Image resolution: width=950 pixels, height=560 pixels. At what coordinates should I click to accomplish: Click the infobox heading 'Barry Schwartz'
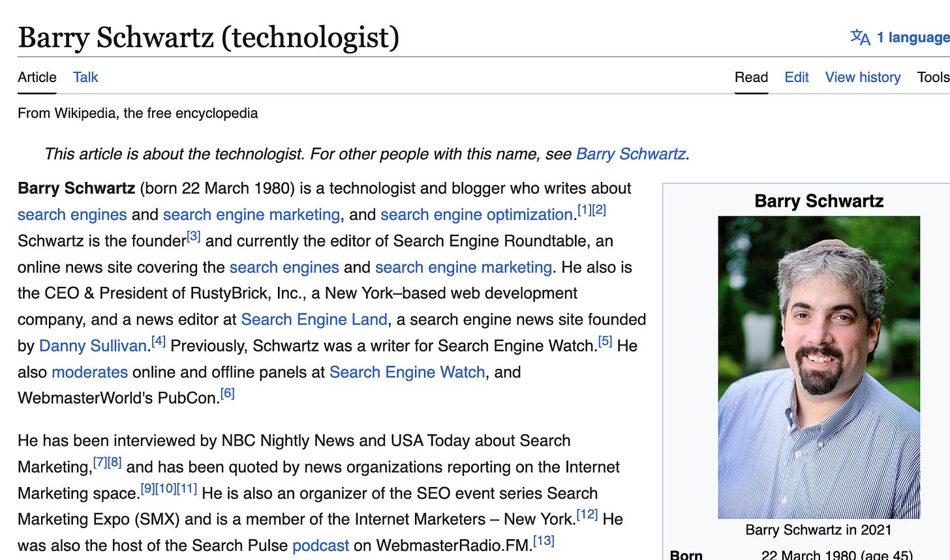[x=819, y=201]
